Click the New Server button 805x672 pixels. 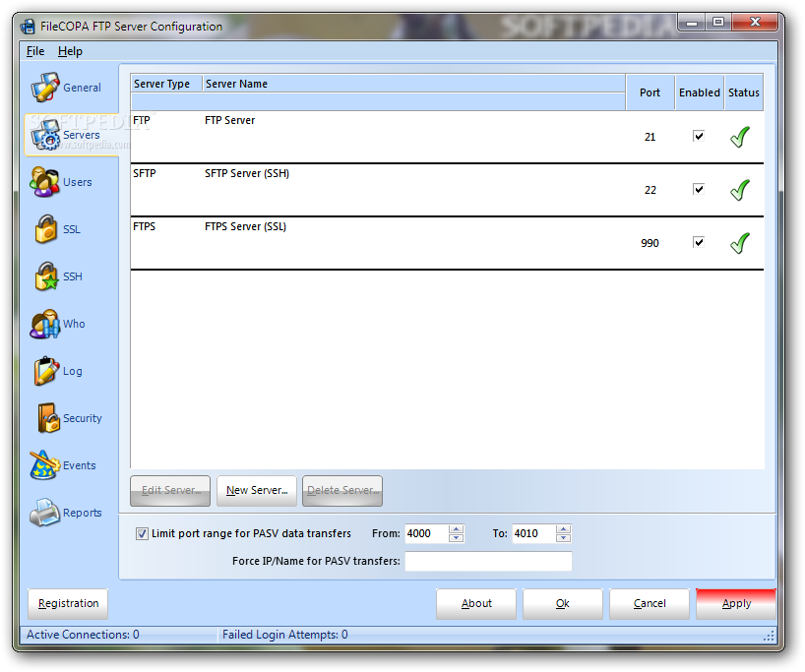tap(257, 491)
